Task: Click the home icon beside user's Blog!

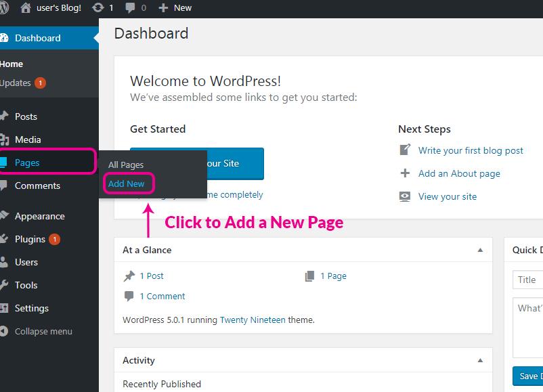Action: (26, 7)
